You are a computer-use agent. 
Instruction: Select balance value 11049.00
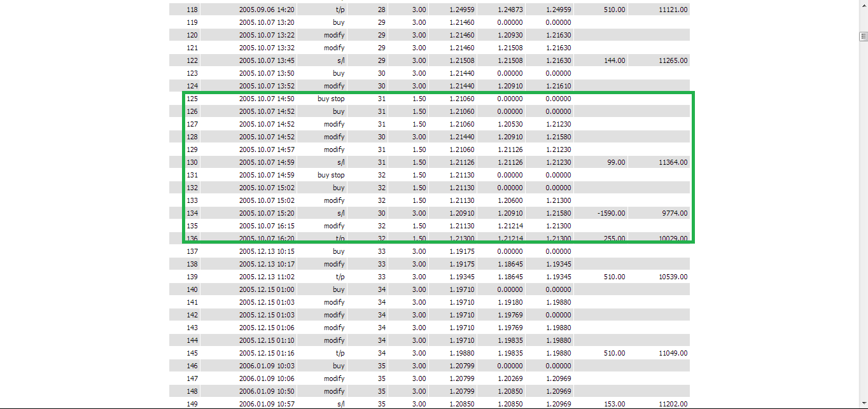[x=673, y=353]
